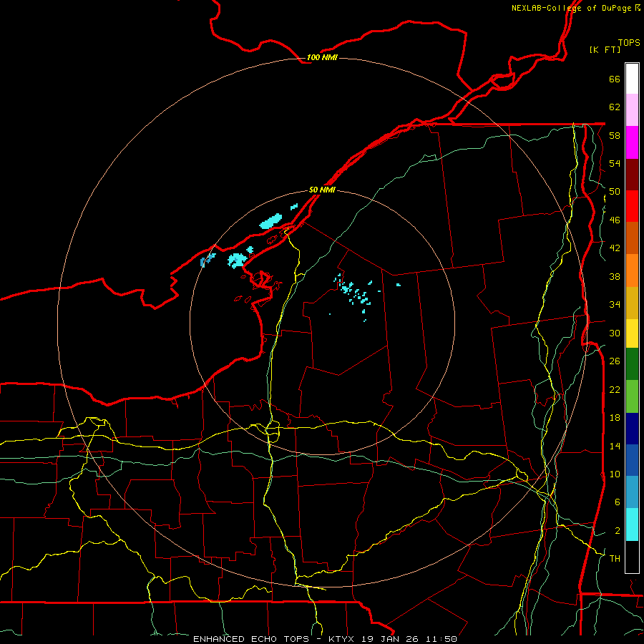Click the navy blue legend swatch
Image resolution: width=644 pixels, height=644 pixels.
632,429
